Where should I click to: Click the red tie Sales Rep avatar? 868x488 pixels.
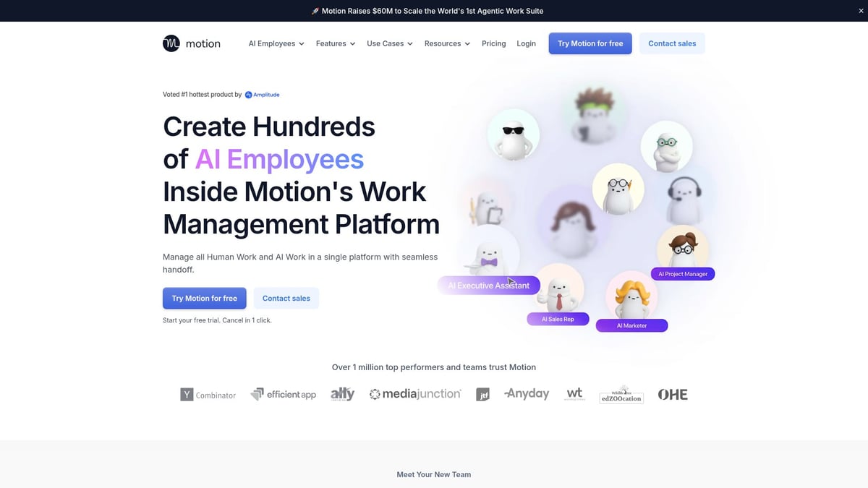point(558,288)
